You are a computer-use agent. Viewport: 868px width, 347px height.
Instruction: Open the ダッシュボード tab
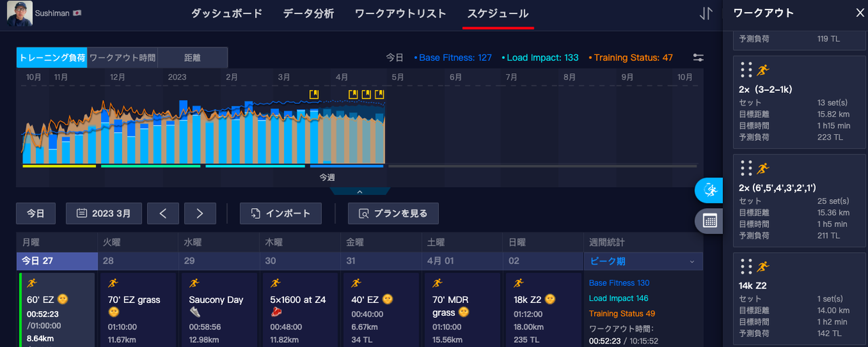coord(226,14)
